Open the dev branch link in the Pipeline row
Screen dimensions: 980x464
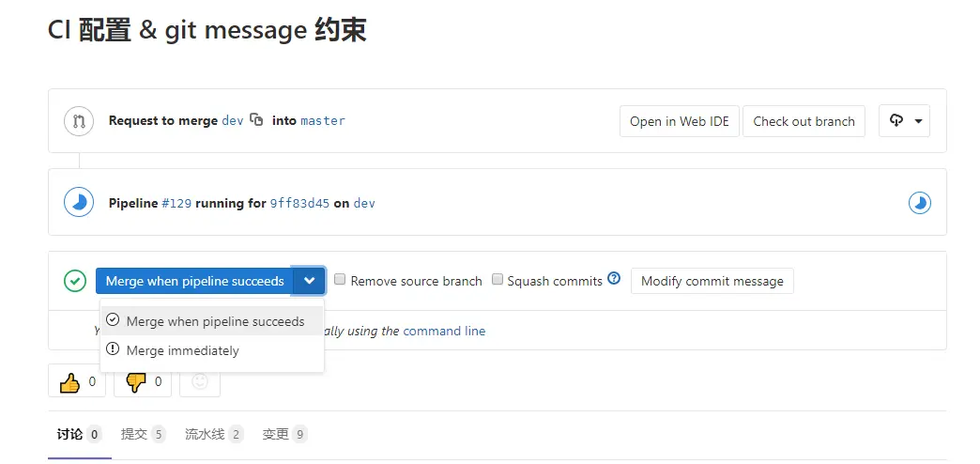364,203
